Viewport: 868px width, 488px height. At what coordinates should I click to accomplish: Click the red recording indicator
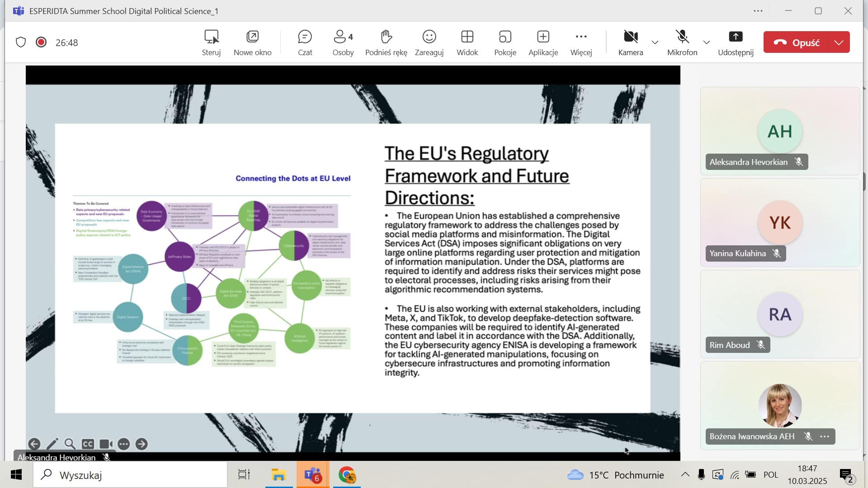(41, 42)
